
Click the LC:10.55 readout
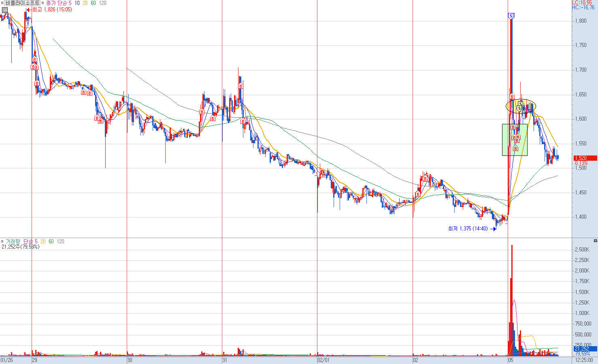(582, 2)
